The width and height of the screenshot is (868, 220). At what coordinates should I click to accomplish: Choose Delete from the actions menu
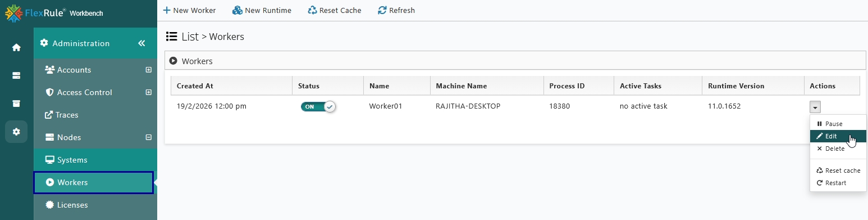point(838,149)
